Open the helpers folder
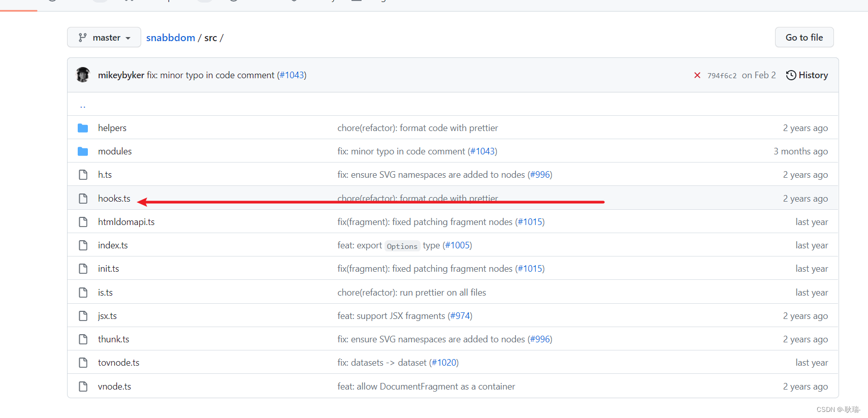This screenshot has width=868, height=418. [112, 128]
